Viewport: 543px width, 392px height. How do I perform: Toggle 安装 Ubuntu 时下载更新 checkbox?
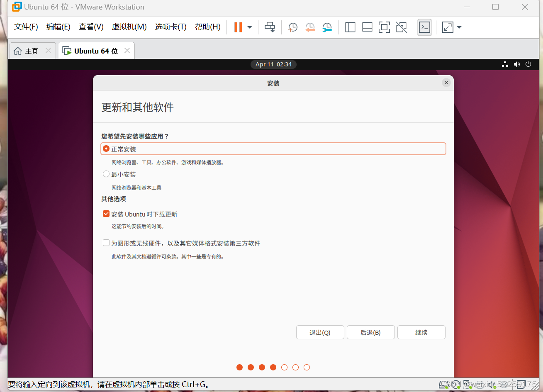click(106, 214)
